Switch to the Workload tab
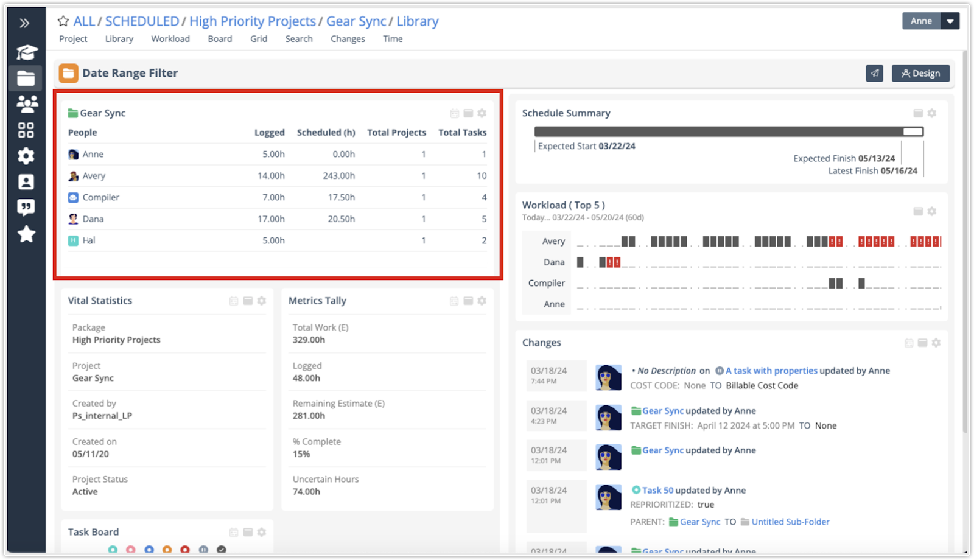This screenshot has height=560, width=974. 170,39
